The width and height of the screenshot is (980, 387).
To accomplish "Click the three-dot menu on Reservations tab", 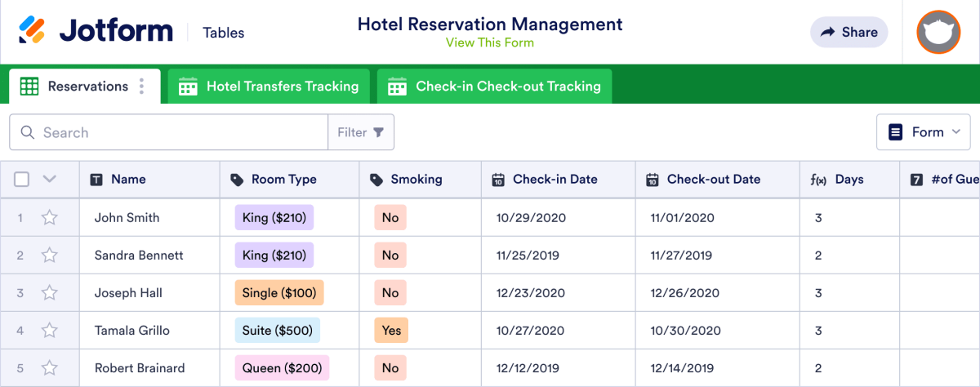I will pyautogui.click(x=142, y=87).
